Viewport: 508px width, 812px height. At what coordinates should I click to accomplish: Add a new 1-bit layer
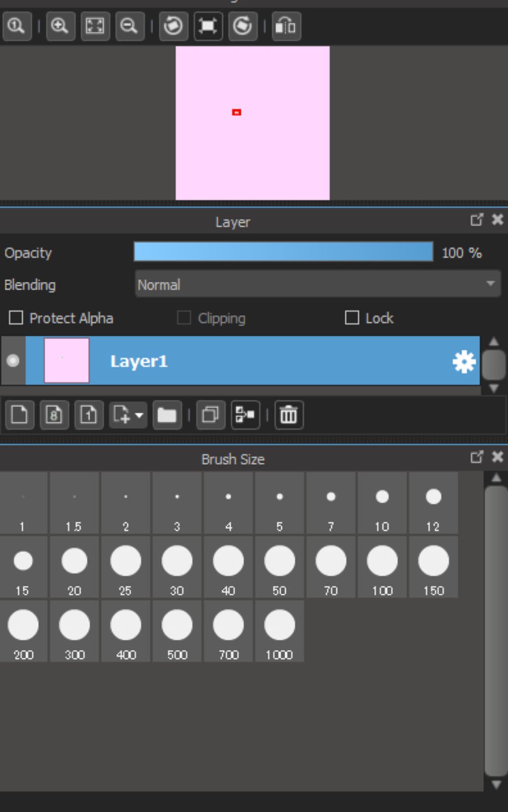tap(89, 415)
